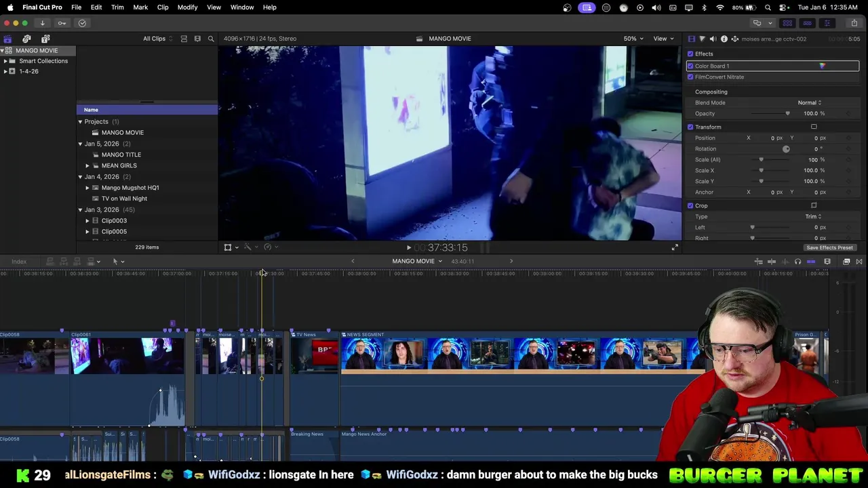Image resolution: width=868 pixels, height=488 pixels.
Task: Open the Window menu
Action: tap(242, 7)
